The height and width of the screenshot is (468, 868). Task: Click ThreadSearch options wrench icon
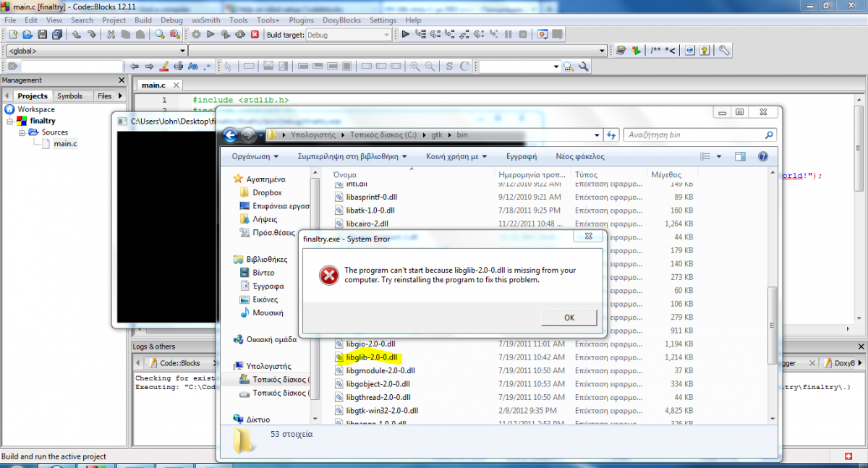(x=583, y=67)
